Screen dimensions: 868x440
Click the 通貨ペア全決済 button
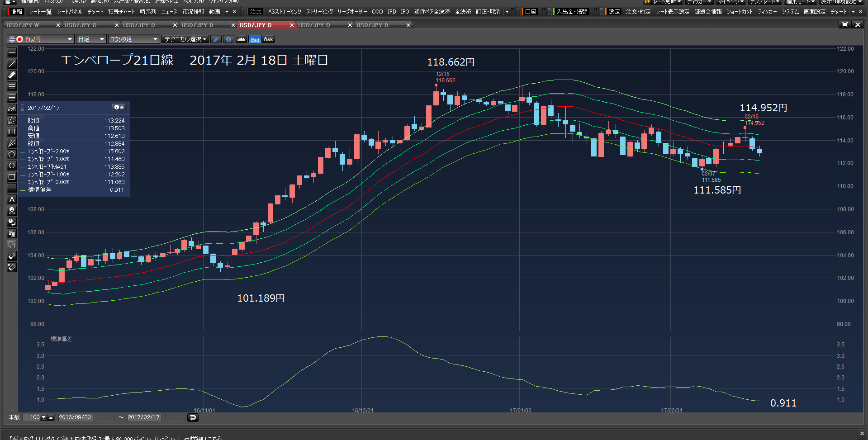[432, 12]
